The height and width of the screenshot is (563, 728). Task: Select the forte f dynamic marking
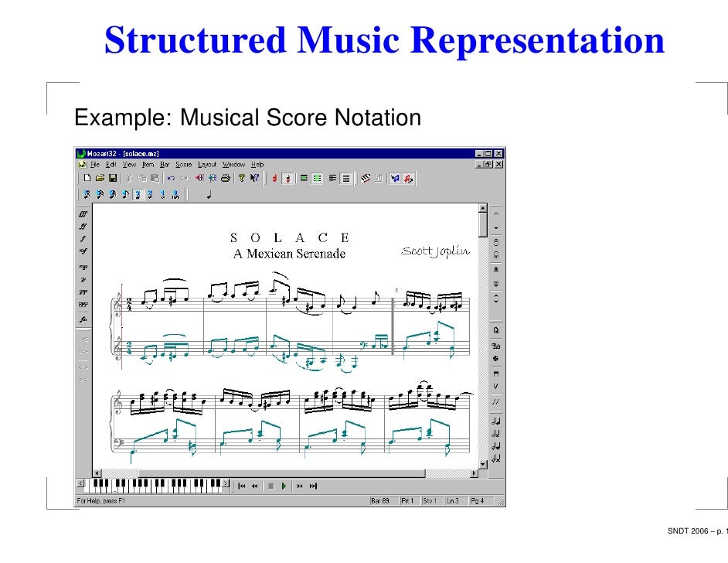[x=83, y=239]
